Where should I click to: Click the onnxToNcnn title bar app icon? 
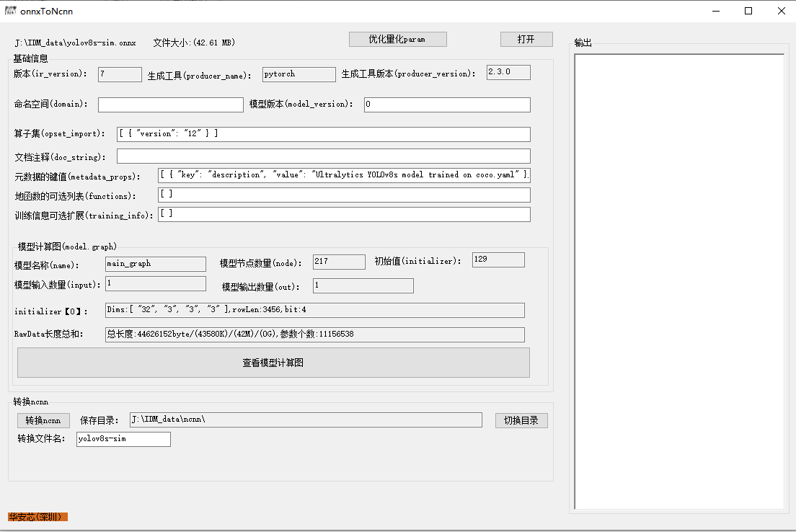pos(10,11)
